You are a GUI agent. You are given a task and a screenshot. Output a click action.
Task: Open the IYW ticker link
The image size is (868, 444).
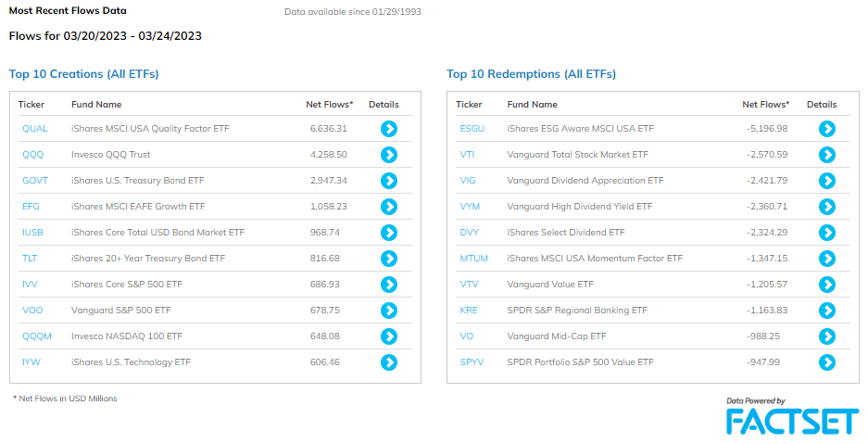click(31, 362)
